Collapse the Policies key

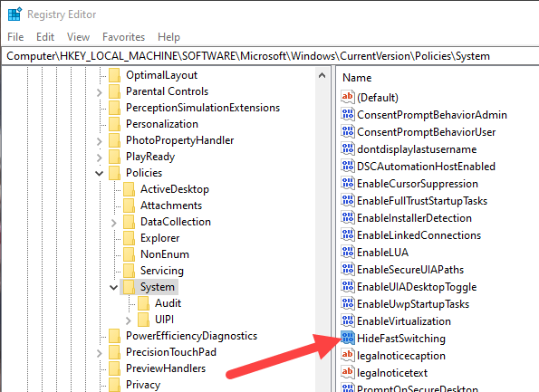[x=100, y=173]
